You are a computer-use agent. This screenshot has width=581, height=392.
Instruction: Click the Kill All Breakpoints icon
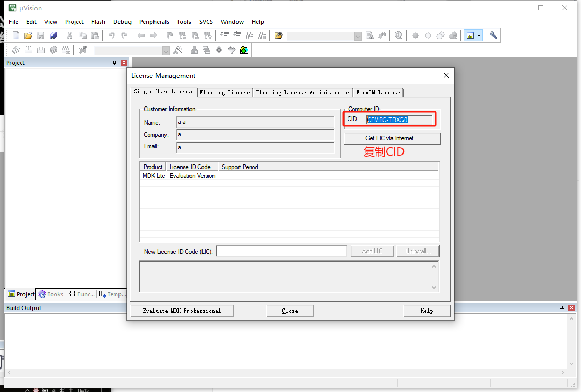point(453,35)
